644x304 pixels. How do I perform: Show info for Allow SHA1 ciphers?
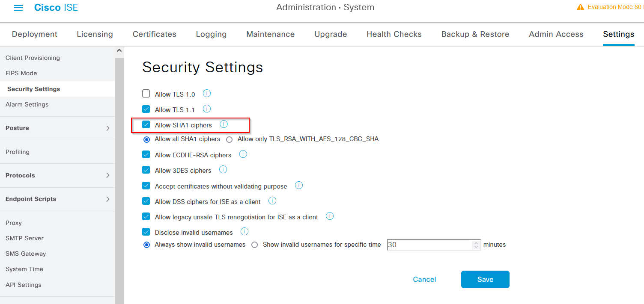[224, 124]
